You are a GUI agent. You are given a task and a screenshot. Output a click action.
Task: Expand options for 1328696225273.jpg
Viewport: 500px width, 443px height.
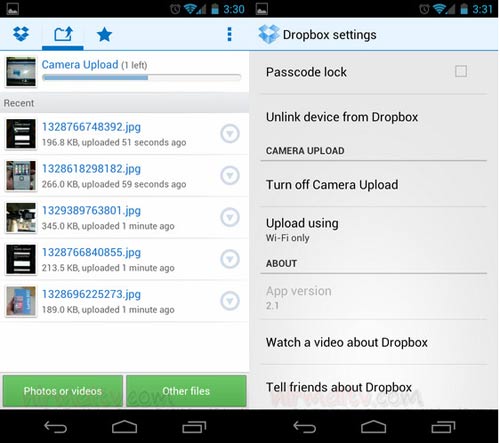coord(230,301)
